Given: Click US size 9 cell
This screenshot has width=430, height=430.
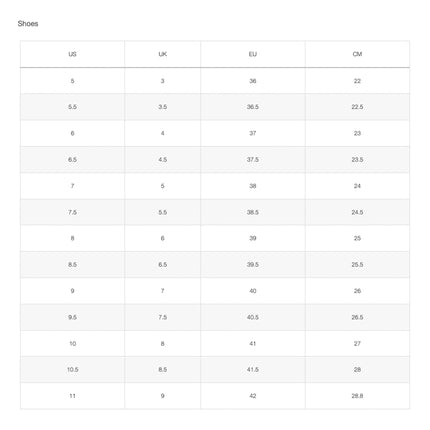Looking at the screenshot, I should pos(72,291).
